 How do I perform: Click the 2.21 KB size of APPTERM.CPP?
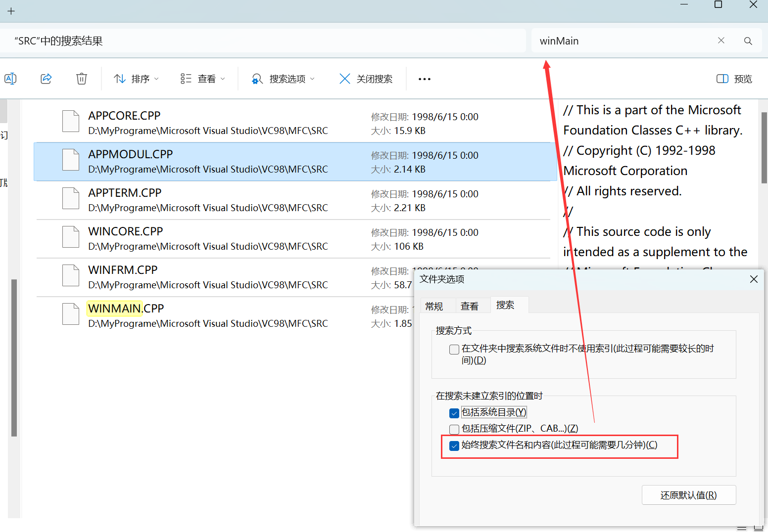[x=410, y=208]
